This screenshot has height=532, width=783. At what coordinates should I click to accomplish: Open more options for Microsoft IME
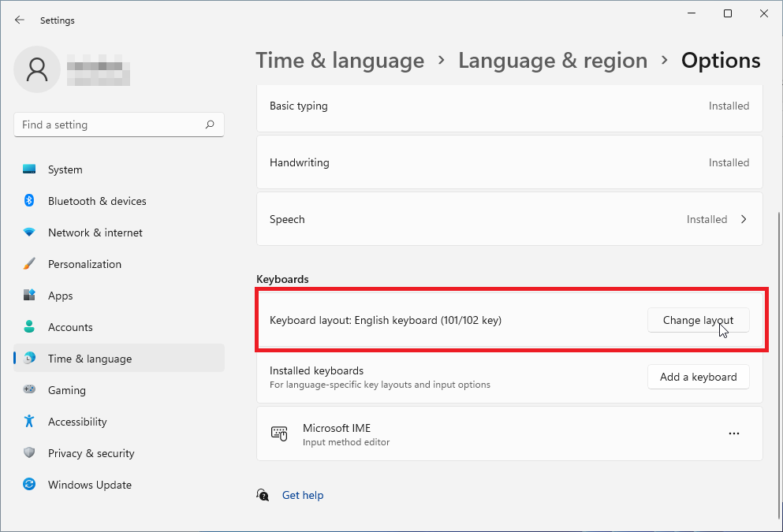point(734,433)
